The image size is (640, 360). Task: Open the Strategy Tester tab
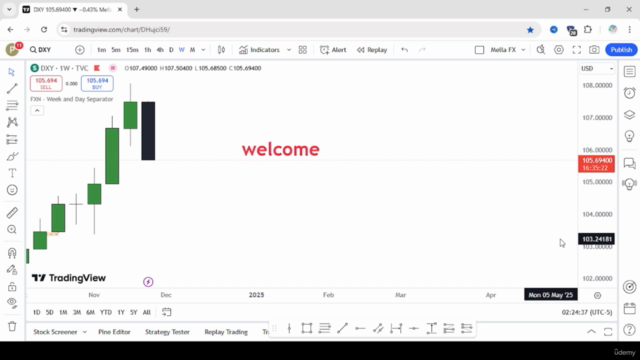coord(167,332)
